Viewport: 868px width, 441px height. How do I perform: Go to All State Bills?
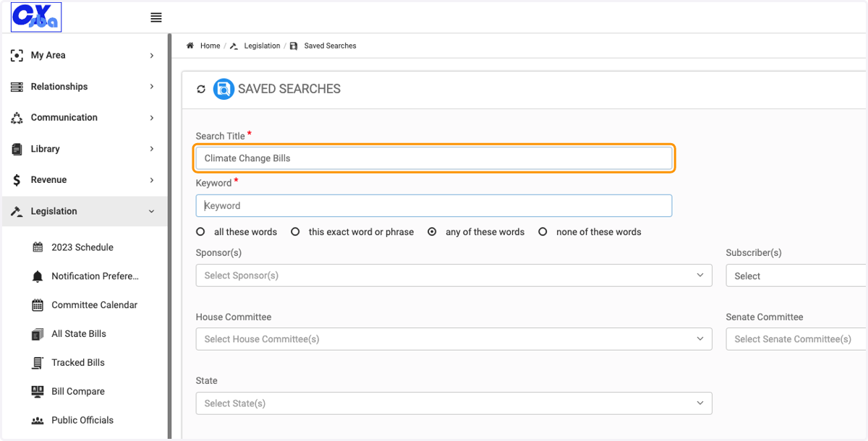[x=79, y=334]
